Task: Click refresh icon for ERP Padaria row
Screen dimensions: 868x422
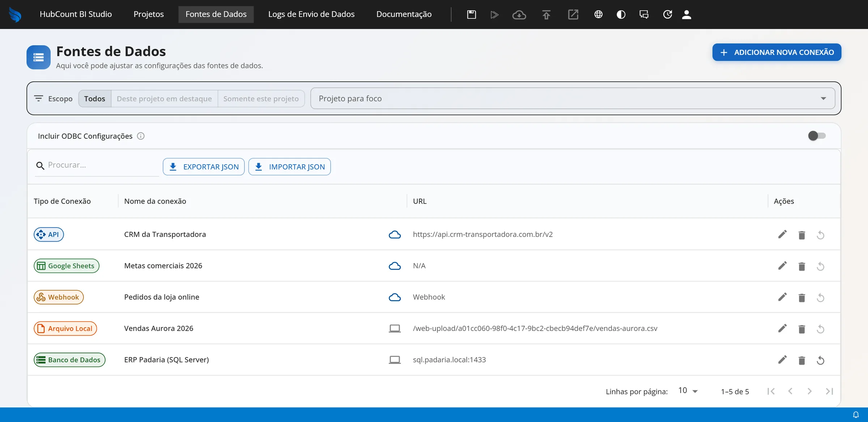Action: click(x=821, y=361)
